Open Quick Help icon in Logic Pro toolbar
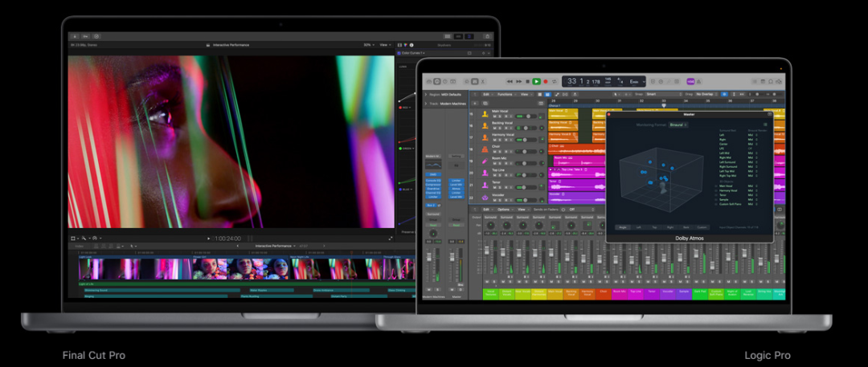The image size is (868, 367). pos(445,81)
